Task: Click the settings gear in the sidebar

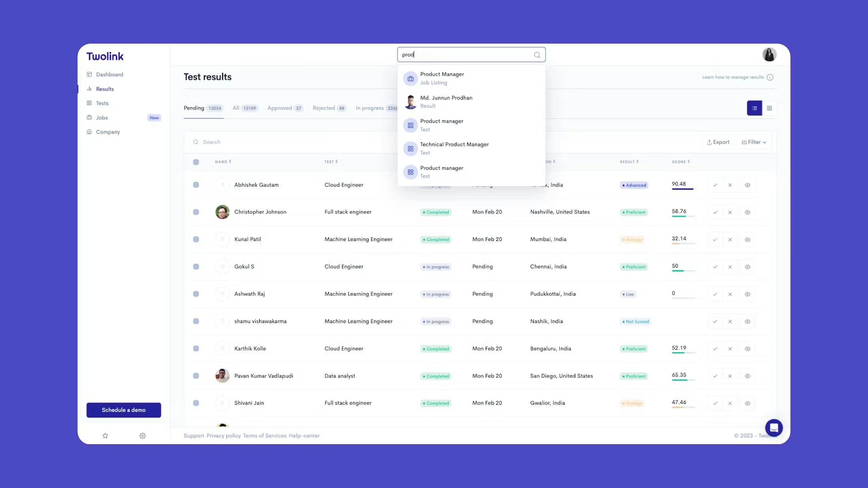Action: (x=142, y=436)
